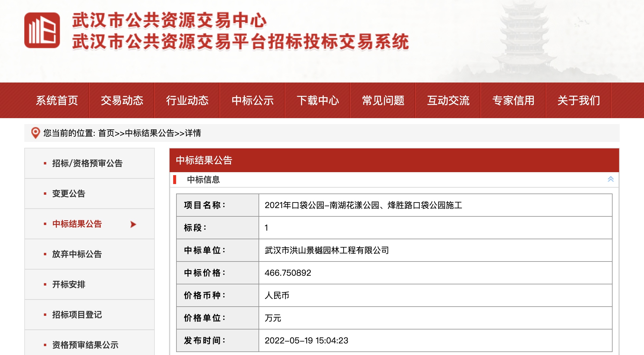Open 互动交流 from the navigation bar
This screenshot has height=355, width=644.
tap(448, 101)
